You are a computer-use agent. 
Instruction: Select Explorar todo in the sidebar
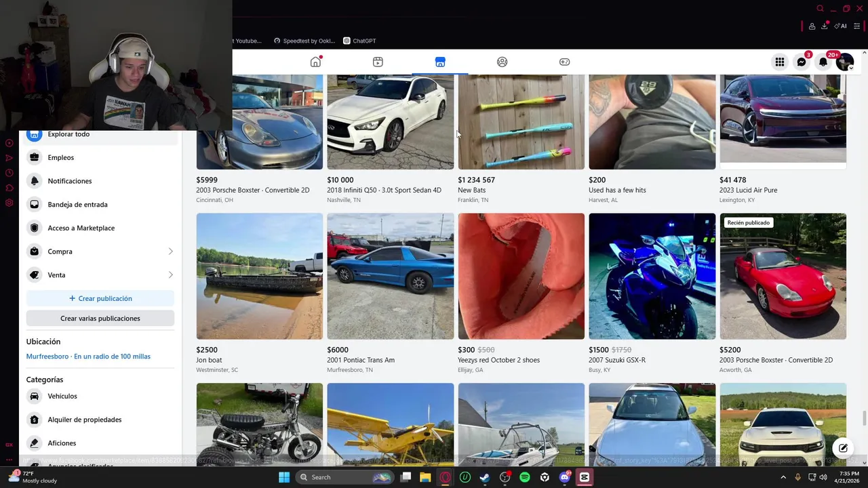(102, 135)
